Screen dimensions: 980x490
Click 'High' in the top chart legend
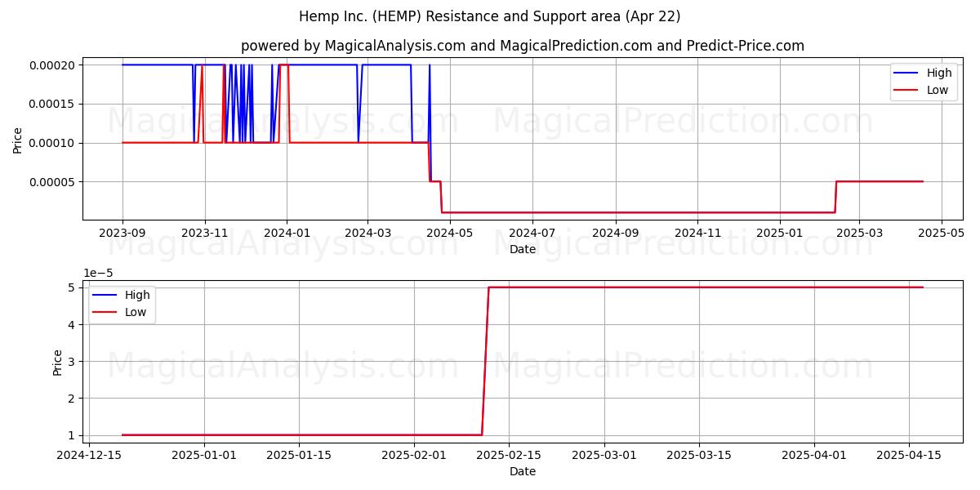point(939,73)
